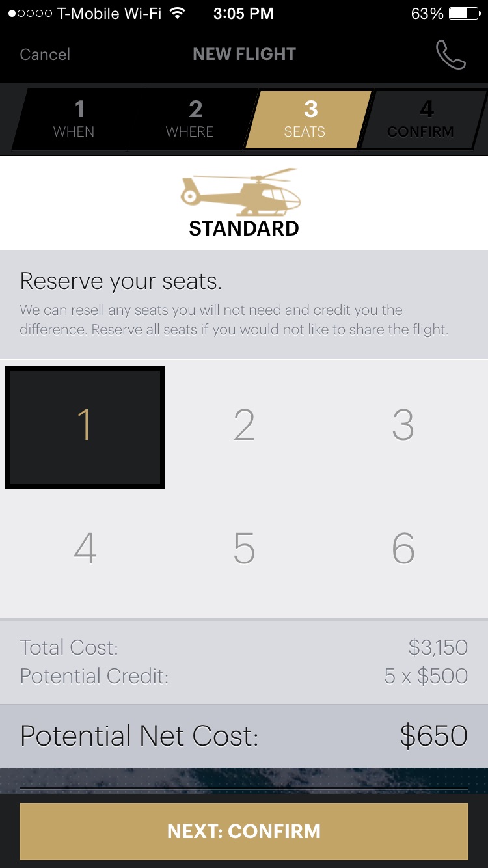488x868 pixels.
Task: Tap the phone call icon
Action: (450, 55)
